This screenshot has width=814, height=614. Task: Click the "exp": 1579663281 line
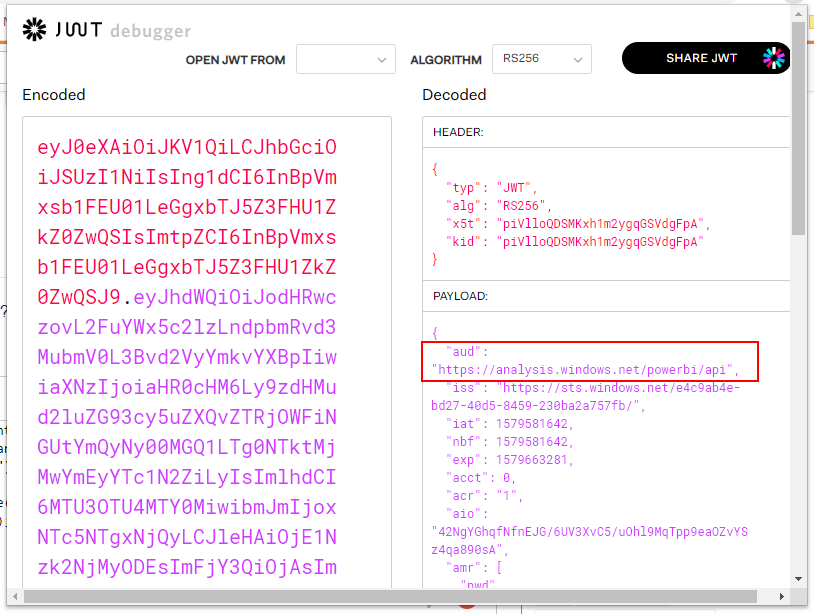(509, 460)
